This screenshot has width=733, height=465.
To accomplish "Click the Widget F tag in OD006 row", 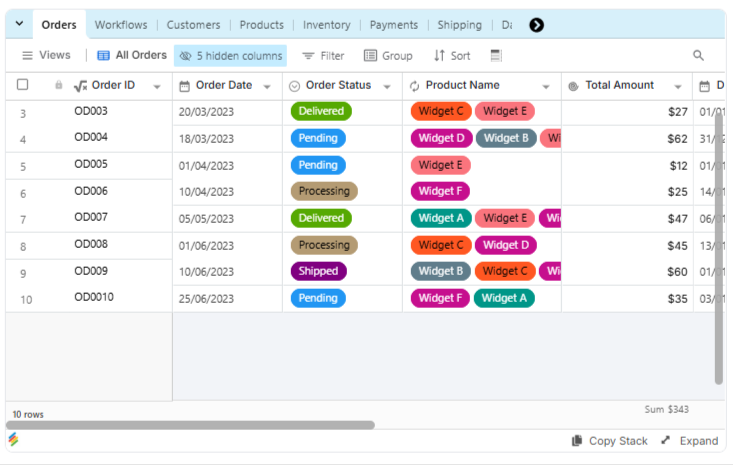I will pos(440,191).
